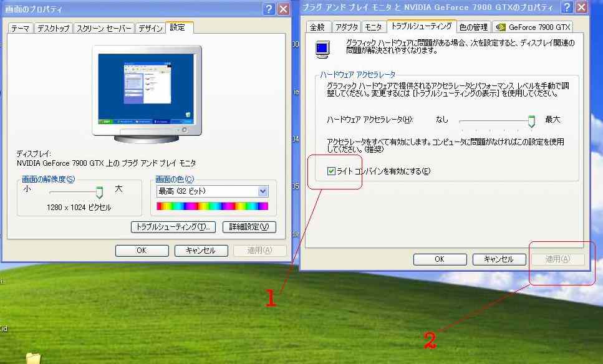Close the NVIDIA GeForce 7900 GTX properties window
Screen dimensions: 603x364
pyautogui.click(x=582, y=7)
